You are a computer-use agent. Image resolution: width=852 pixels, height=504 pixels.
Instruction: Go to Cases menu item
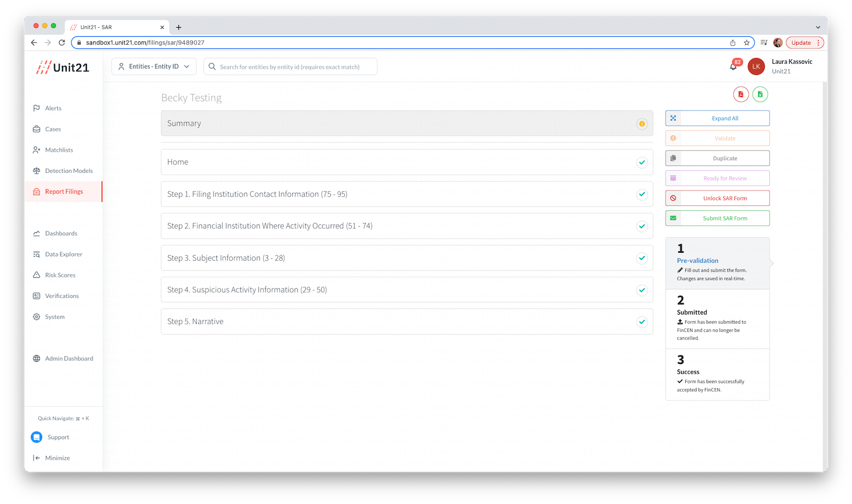click(53, 129)
